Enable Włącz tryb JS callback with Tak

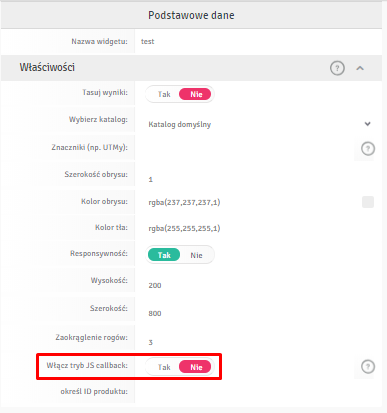(x=164, y=367)
